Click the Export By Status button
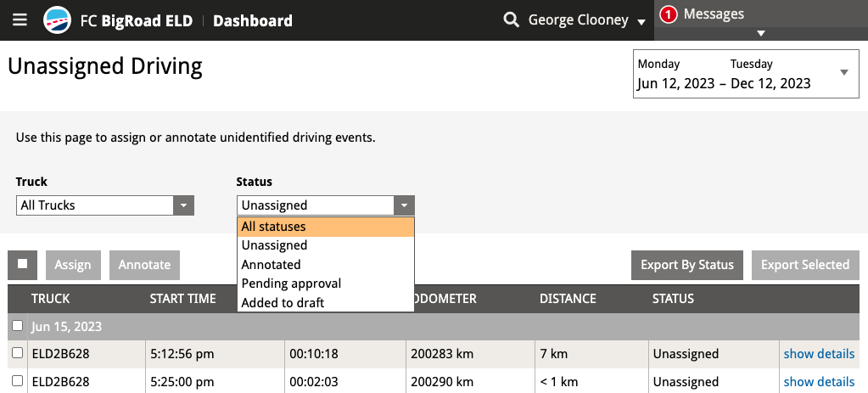The image size is (868, 393). pos(687,265)
